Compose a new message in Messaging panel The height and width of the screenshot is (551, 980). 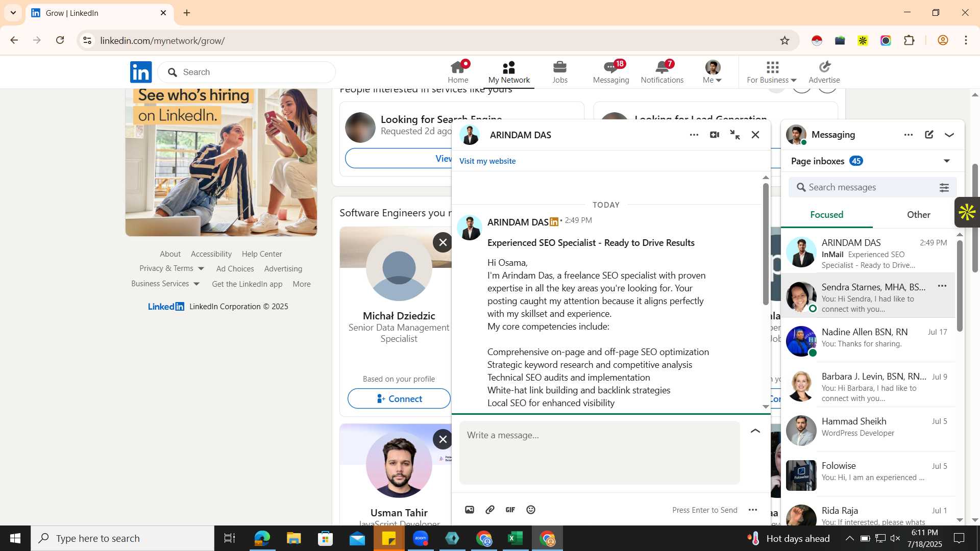coord(929,135)
